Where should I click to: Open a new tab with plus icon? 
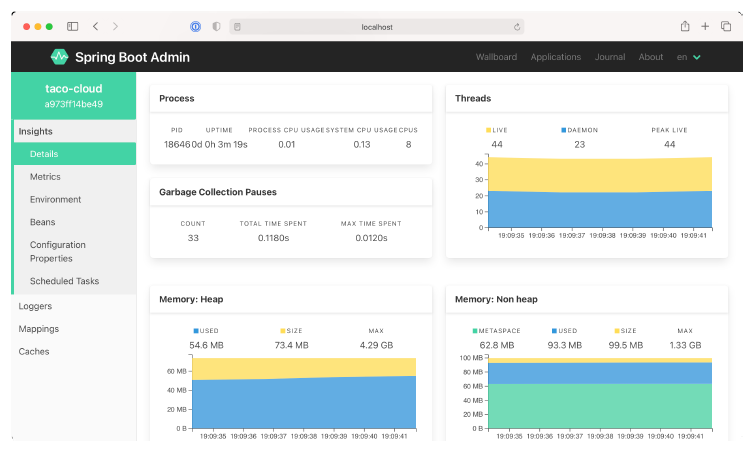coord(705,26)
